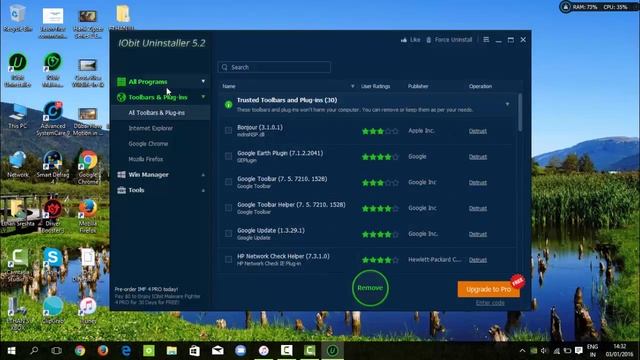The width and height of the screenshot is (640, 360).
Task: Check the HP Network Check Helper checkbox
Action: pos(229,260)
